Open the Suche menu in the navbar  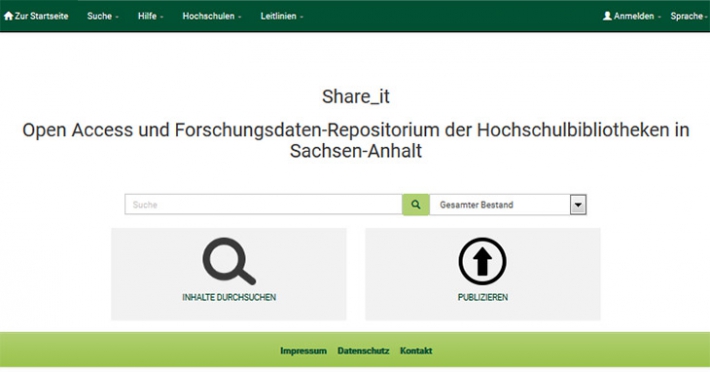pos(103,16)
